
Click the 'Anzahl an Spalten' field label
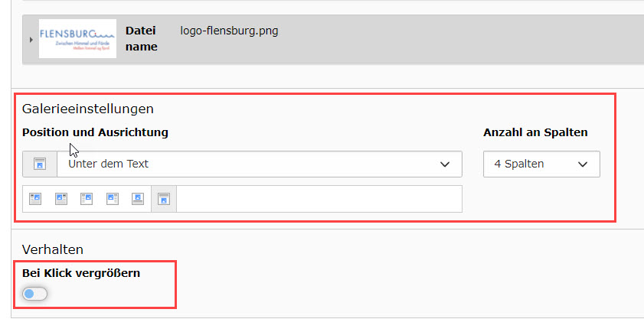click(x=535, y=132)
